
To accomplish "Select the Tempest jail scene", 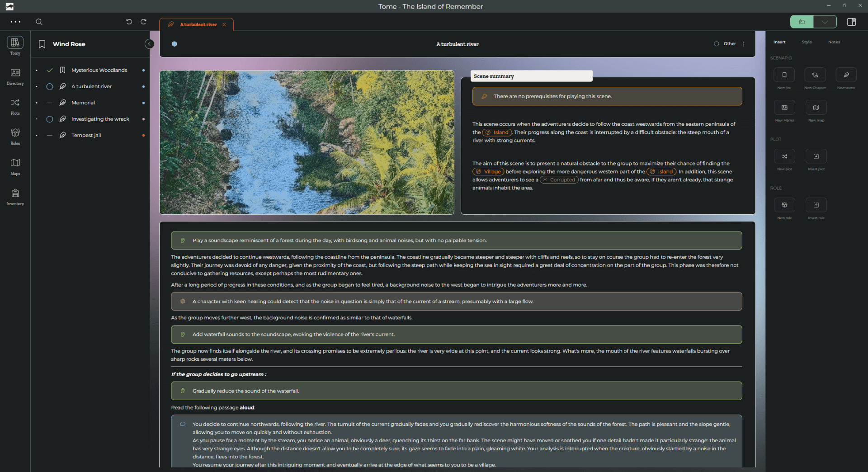I will click(86, 135).
